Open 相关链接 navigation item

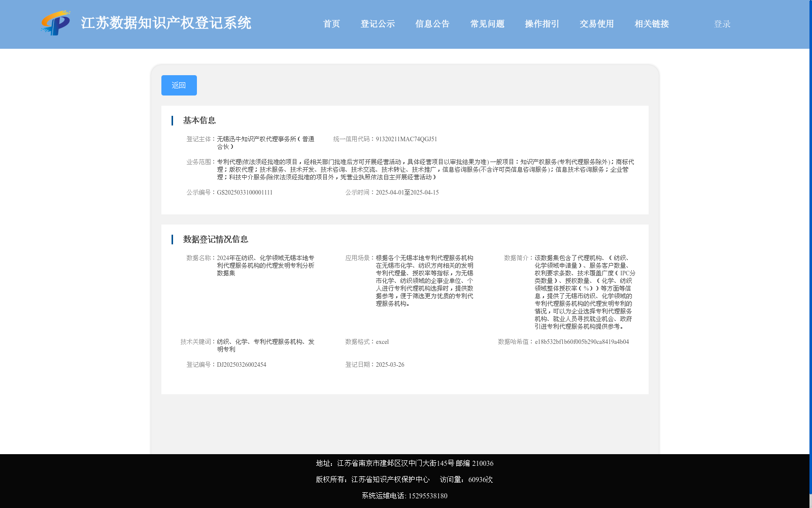pos(652,24)
